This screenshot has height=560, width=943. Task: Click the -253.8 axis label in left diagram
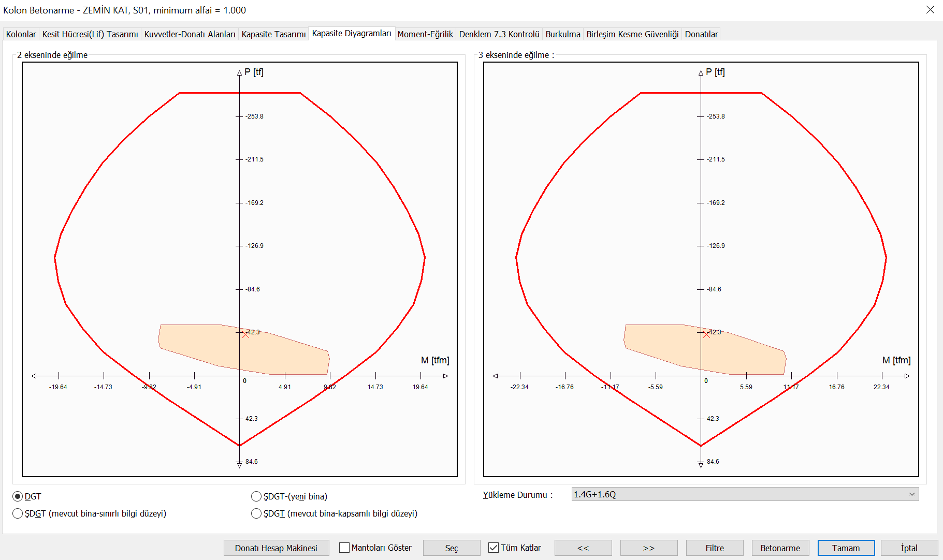(x=254, y=116)
